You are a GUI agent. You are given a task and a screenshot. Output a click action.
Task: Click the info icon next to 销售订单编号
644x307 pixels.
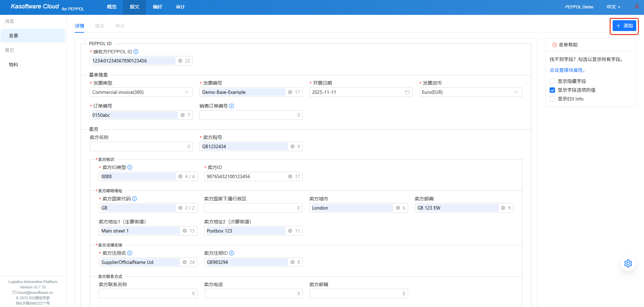point(232,106)
